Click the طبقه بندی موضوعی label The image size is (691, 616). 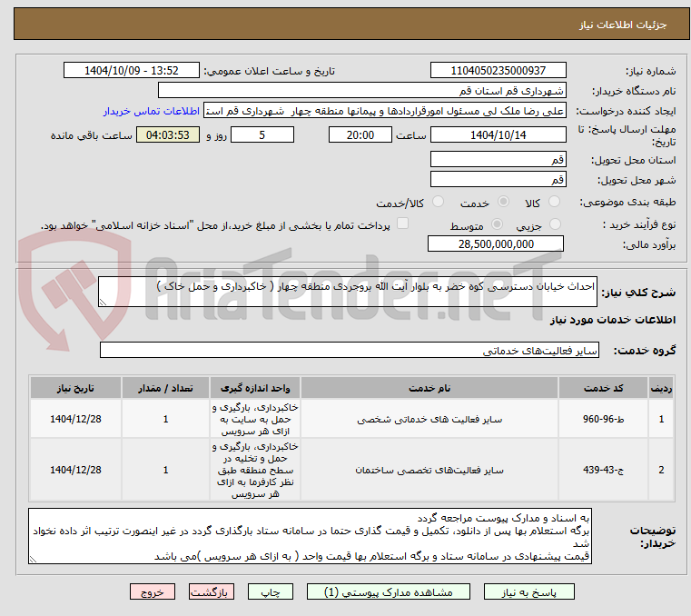coord(627,203)
